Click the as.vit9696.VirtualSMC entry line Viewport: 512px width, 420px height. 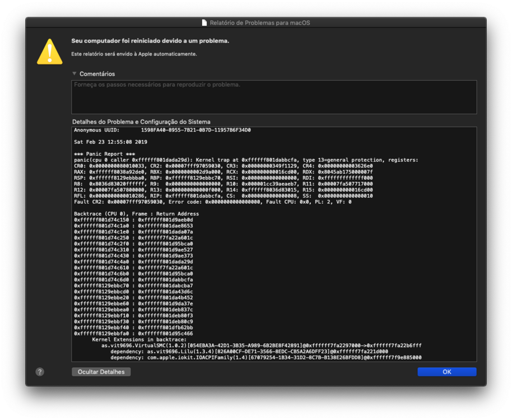coord(261,346)
